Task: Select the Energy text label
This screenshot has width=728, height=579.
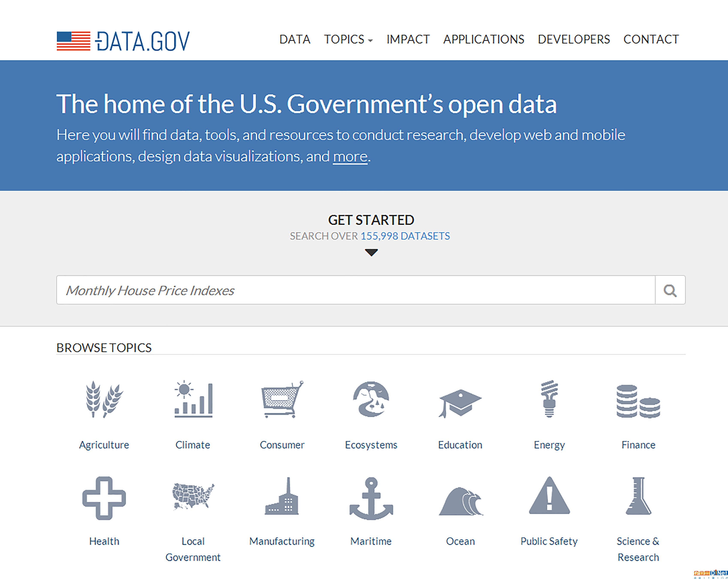Action: coord(549,445)
